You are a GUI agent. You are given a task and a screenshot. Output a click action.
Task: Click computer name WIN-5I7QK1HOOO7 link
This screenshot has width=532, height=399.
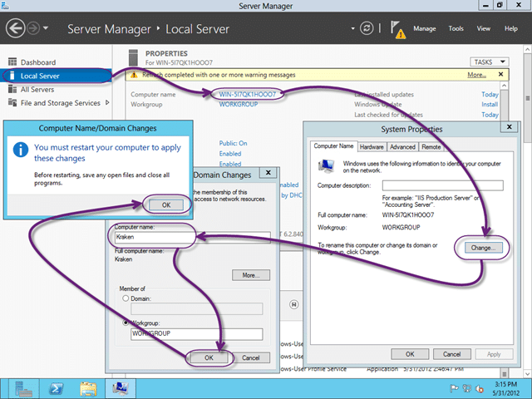(248, 94)
